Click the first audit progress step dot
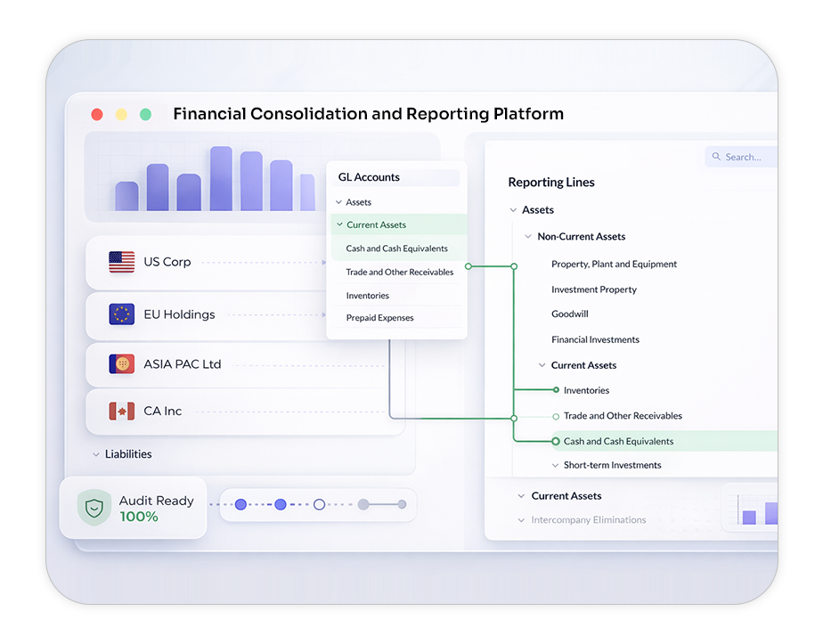Viewport: 823px width, 644px height. coord(240,504)
